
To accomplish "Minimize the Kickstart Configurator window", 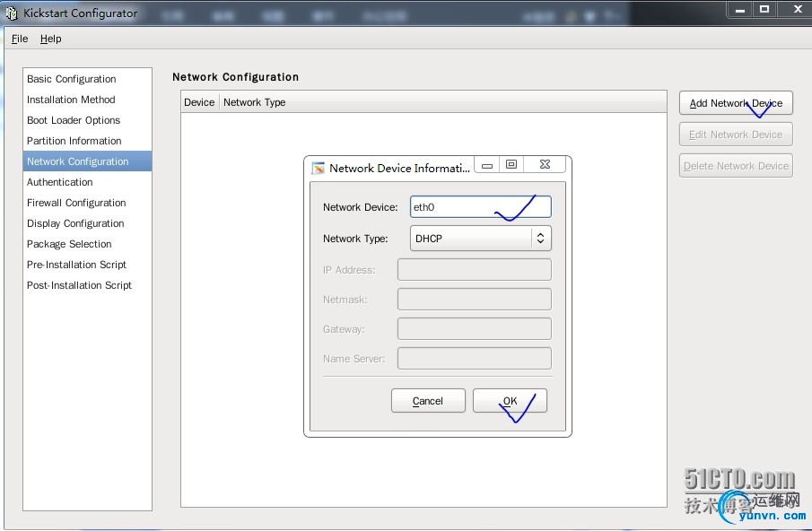I will [x=740, y=9].
